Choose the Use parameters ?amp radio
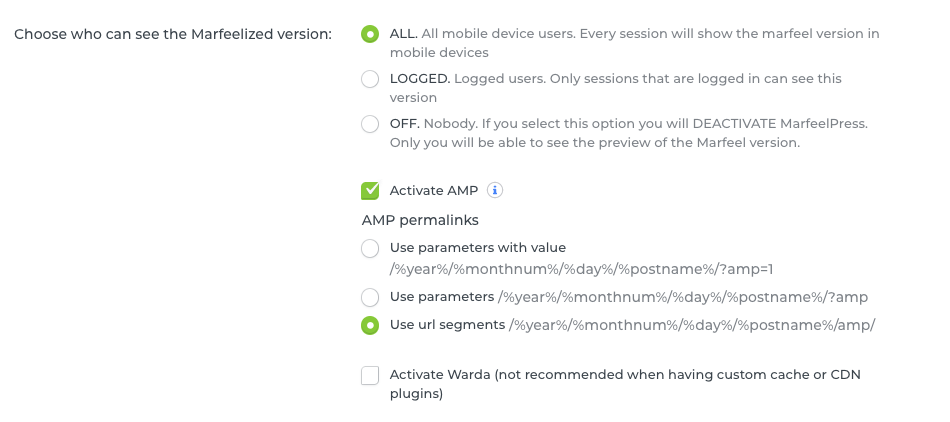Viewport: 950px width, 422px height. (370, 297)
